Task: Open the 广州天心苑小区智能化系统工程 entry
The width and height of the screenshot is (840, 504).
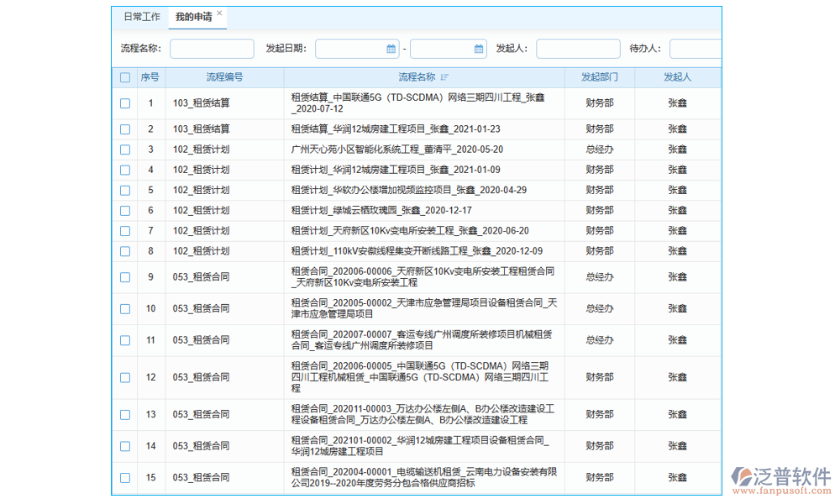Action: (396, 150)
